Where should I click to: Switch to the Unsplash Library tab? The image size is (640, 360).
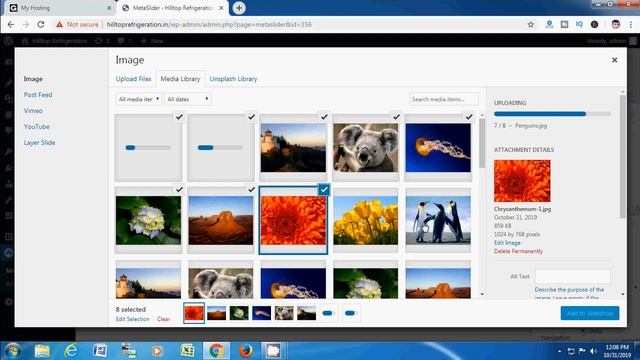233,79
